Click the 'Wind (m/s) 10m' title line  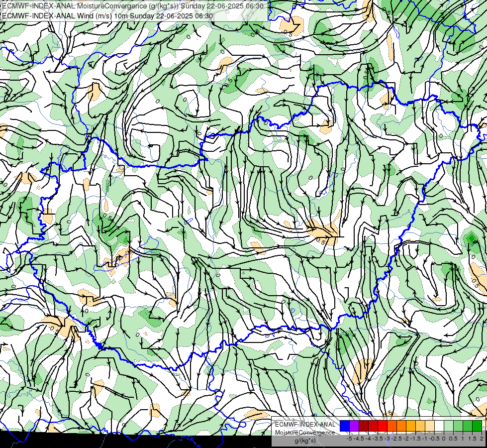[x=107, y=16]
